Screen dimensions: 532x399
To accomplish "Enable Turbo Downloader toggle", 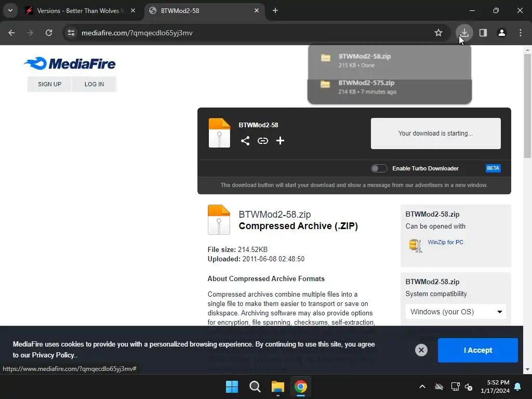I will [x=379, y=168].
